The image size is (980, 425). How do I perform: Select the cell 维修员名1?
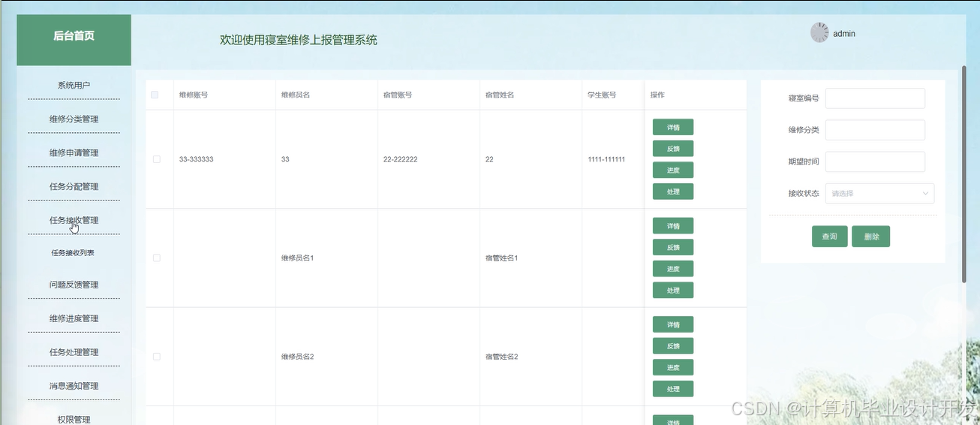[x=298, y=258]
